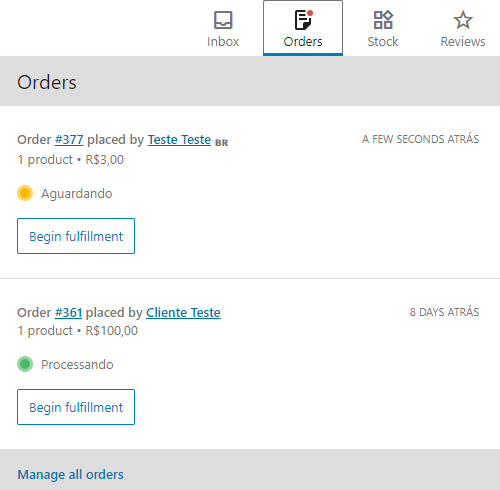The image size is (500, 490).
Task: Click the Reviews star icon
Action: click(463, 20)
